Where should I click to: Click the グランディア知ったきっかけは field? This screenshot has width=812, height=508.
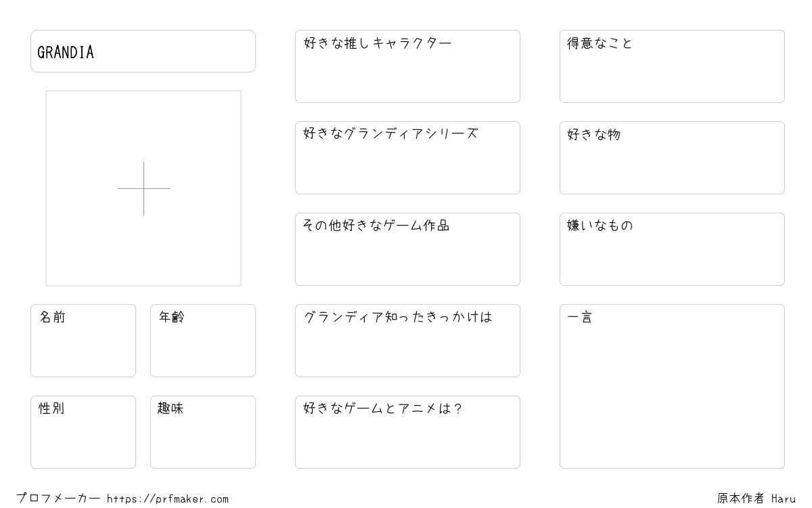[407, 341]
